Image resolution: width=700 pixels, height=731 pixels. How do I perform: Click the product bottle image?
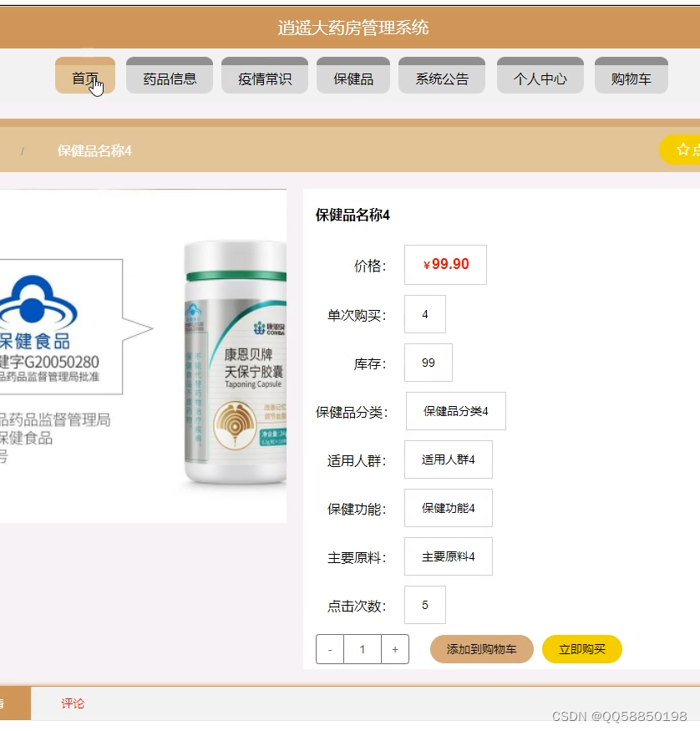coord(236,363)
